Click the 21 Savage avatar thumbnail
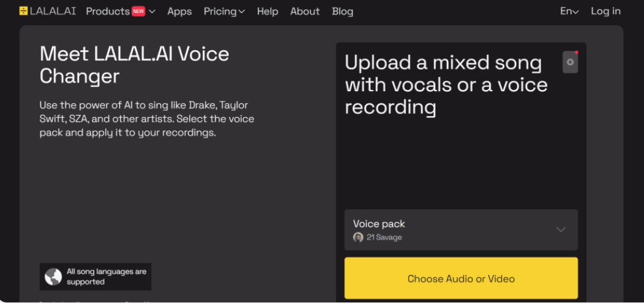The image size is (644, 303). [358, 238]
